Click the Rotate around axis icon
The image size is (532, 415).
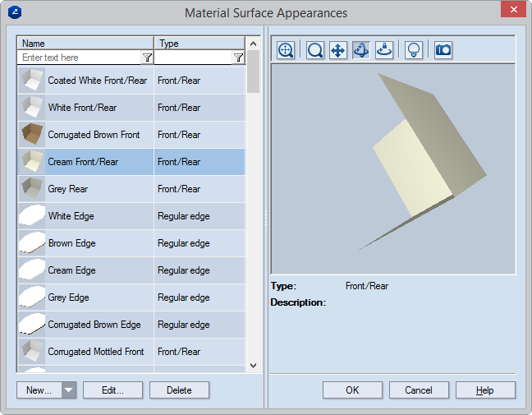[x=384, y=50]
